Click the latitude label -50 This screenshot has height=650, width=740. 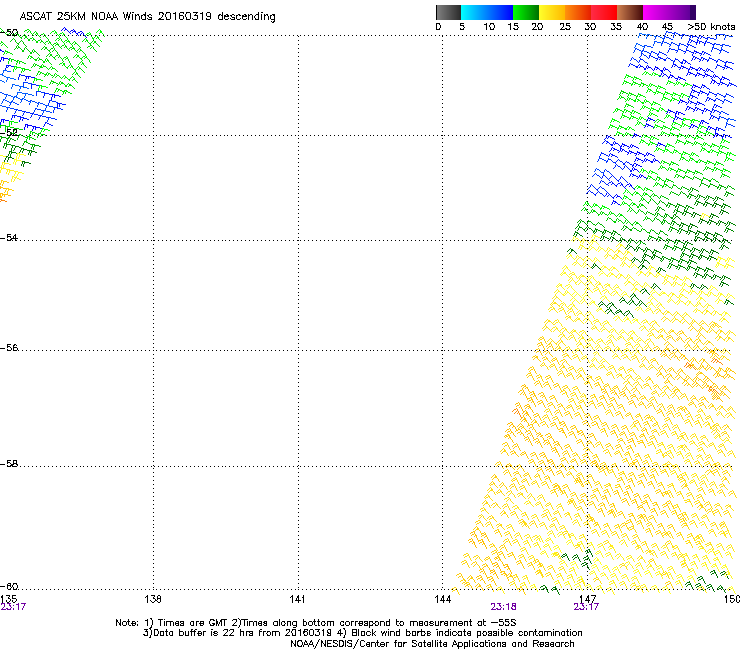(9, 33)
